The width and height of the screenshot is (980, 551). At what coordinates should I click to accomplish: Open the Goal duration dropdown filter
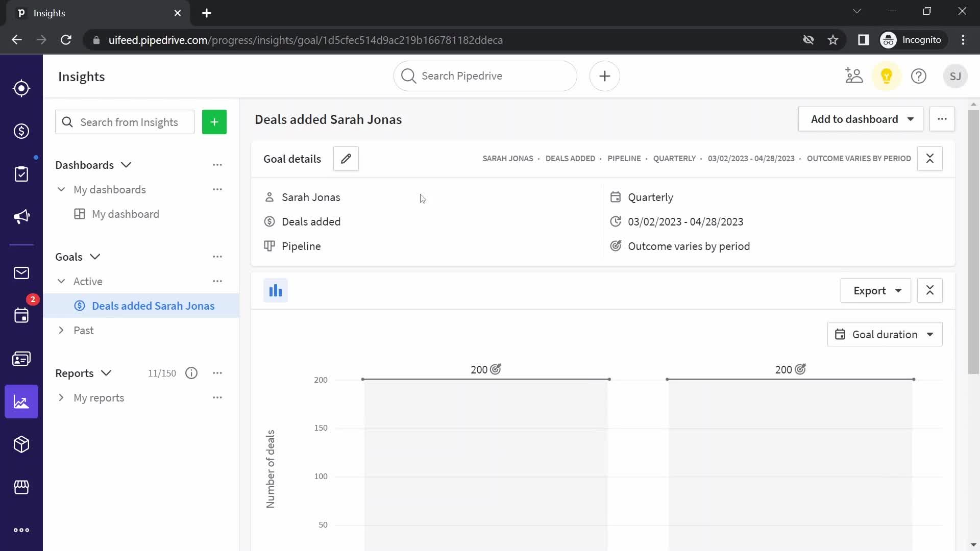tap(885, 334)
